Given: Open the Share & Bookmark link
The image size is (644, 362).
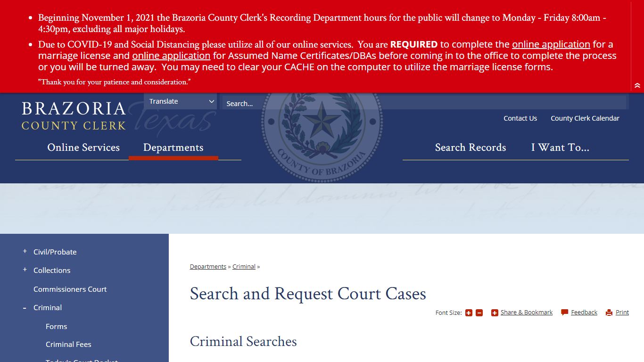Looking at the screenshot, I should point(527,313).
